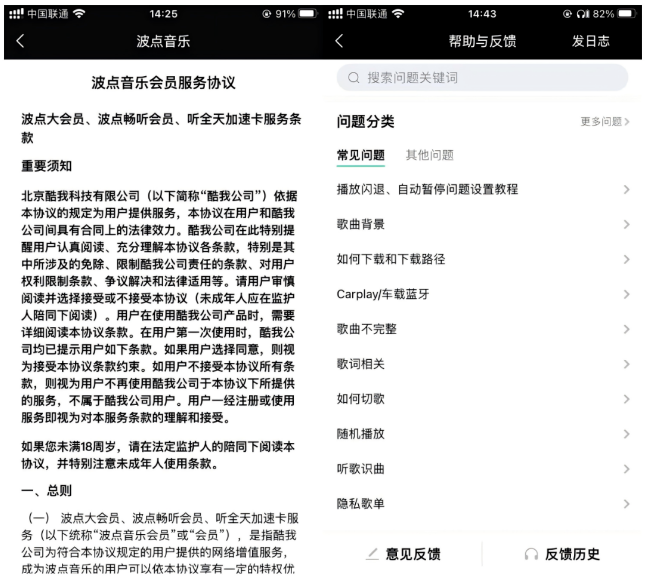Expand the 如何切歌 chevron
647x578 pixels.
[x=626, y=399]
